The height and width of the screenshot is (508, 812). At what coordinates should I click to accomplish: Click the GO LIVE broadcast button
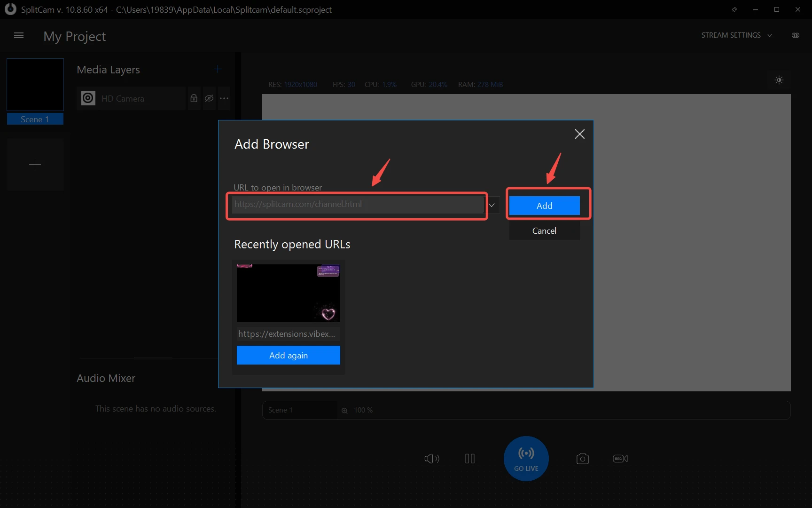pos(526,459)
